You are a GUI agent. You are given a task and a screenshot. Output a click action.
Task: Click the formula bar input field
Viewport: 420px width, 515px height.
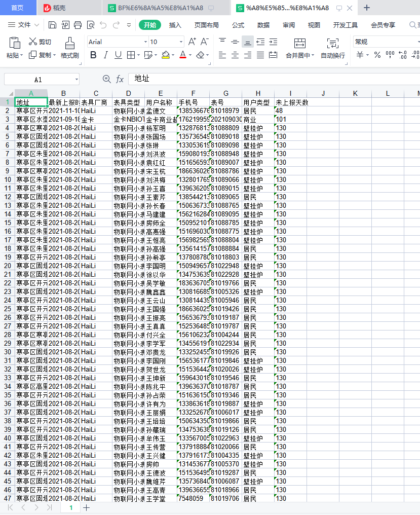274,79
